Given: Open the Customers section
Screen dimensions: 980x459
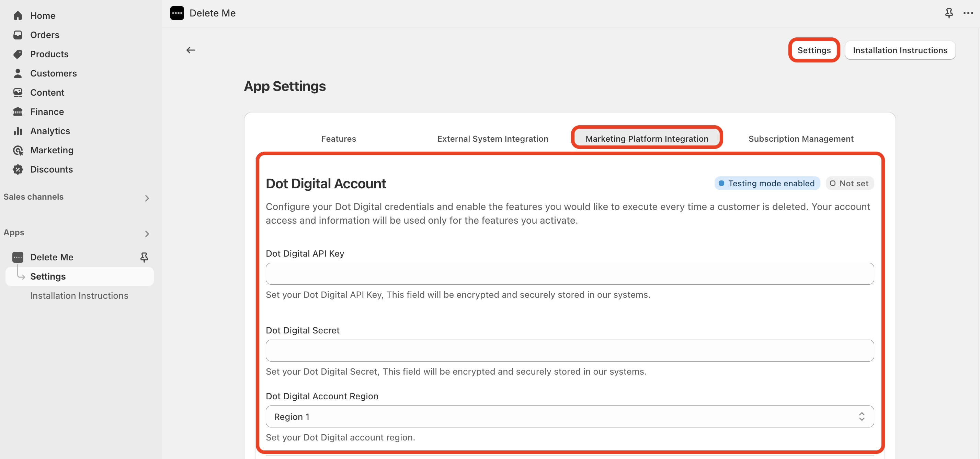Looking at the screenshot, I should pyautogui.click(x=53, y=73).
